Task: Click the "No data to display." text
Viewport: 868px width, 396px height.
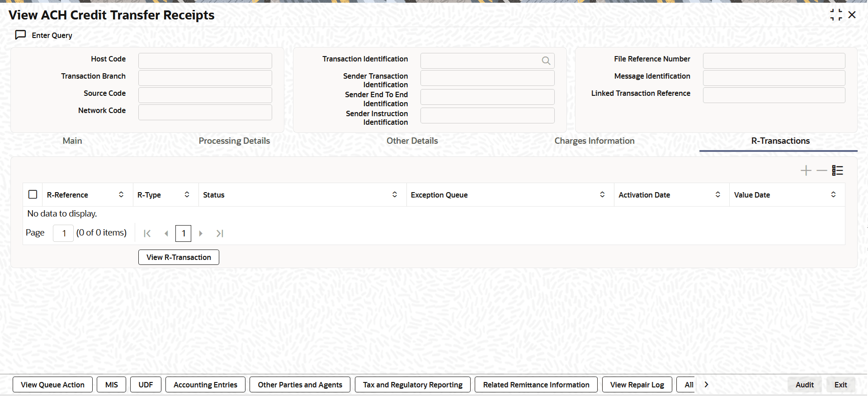Action: (x=62, y=213)
